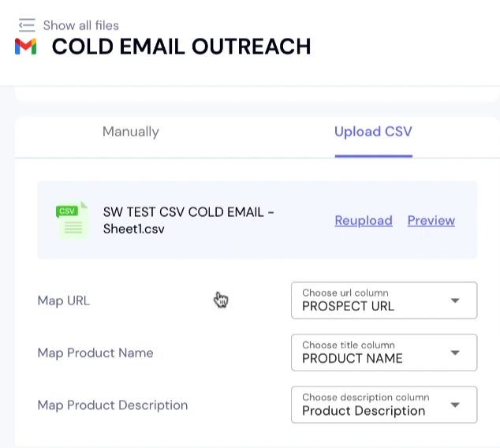Click the Map Product Description label
The width and height of the screenshot is (500, 448).
(113, 405)
